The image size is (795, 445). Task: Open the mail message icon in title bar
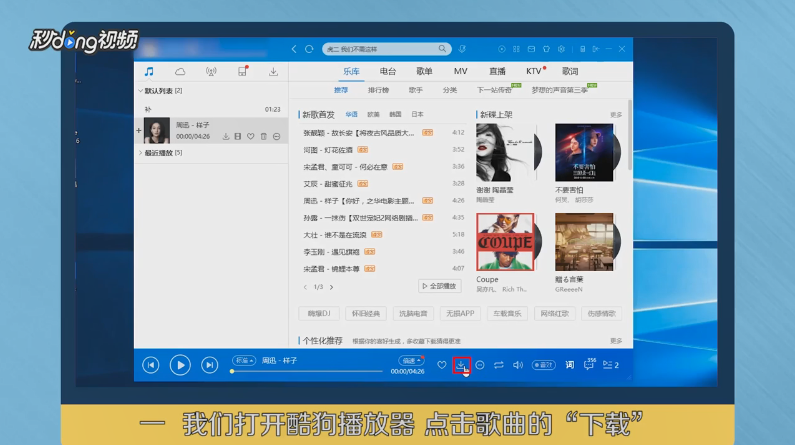click(531, 49)
